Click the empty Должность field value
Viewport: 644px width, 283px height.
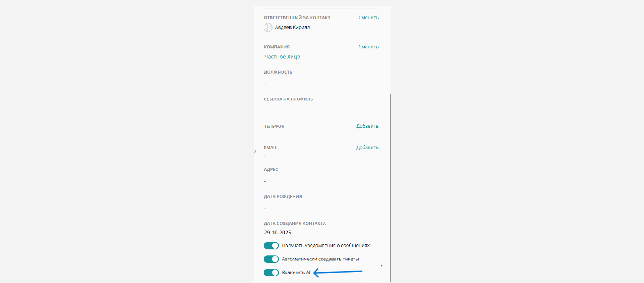point(265,84)
